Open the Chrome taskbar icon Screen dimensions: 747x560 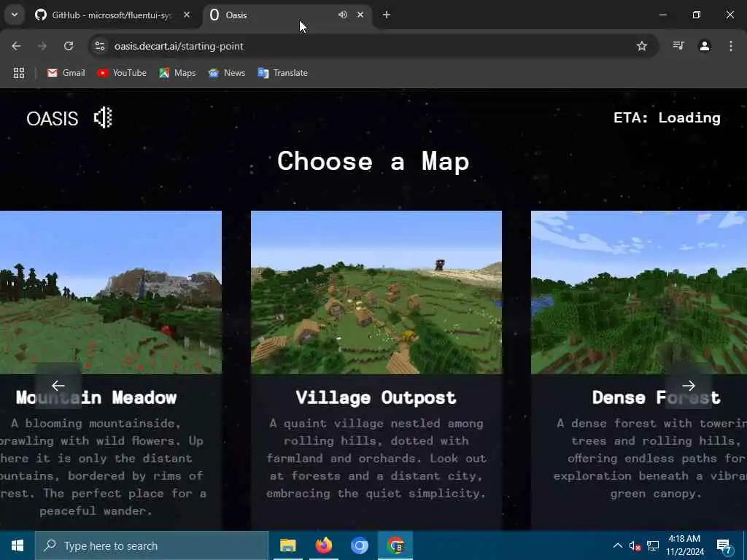(395, 545)
